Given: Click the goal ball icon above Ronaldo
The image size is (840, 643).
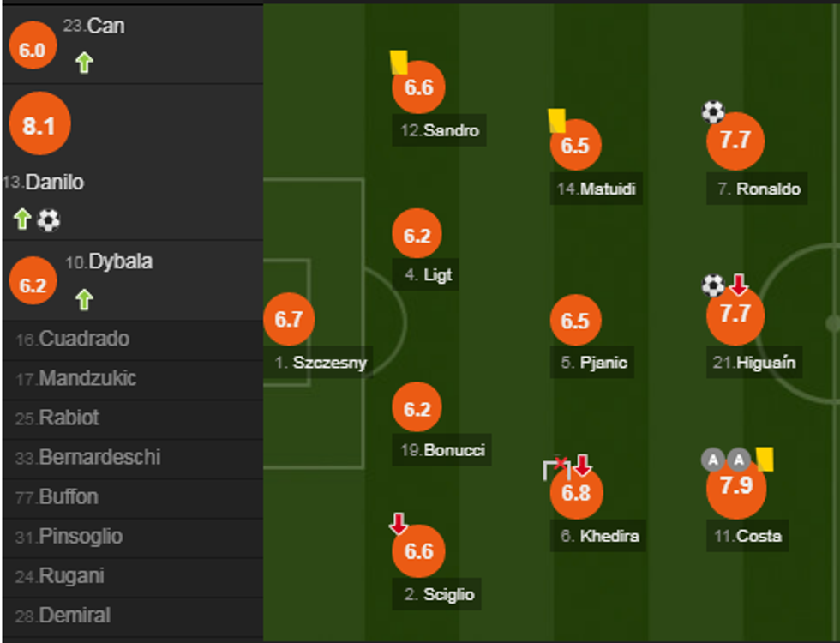Looking at the screenshot, I should coord(713,111).
